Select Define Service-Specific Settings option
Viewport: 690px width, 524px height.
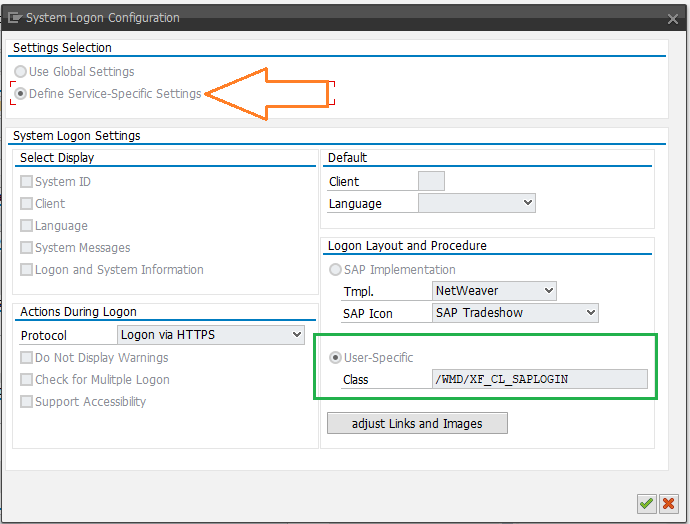[21, 94]
